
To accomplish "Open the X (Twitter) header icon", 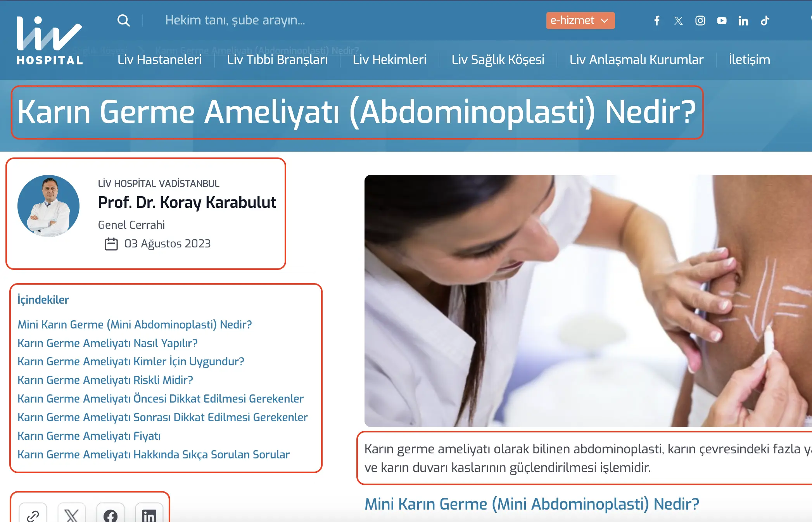I will click(x=678, y=21).
